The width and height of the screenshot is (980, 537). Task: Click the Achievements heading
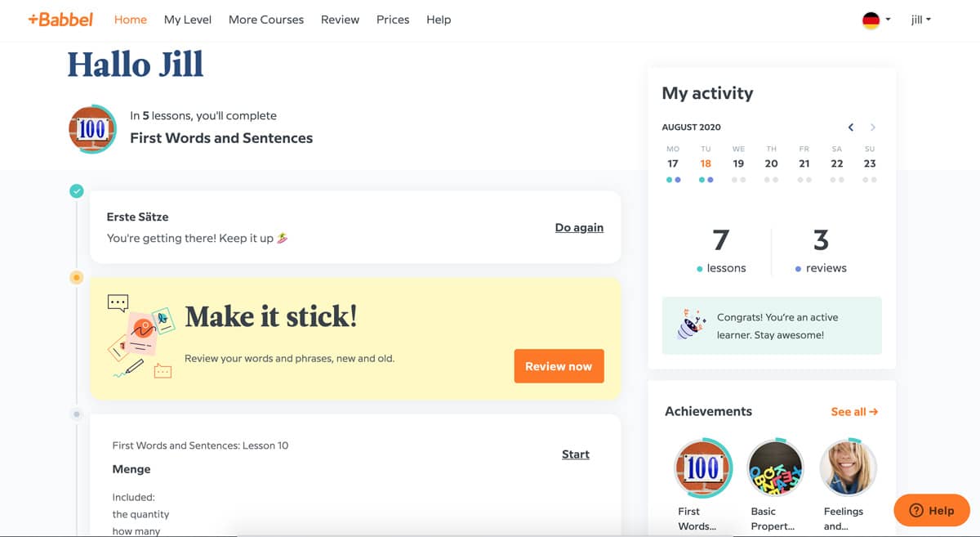click(x=708, y=411)
